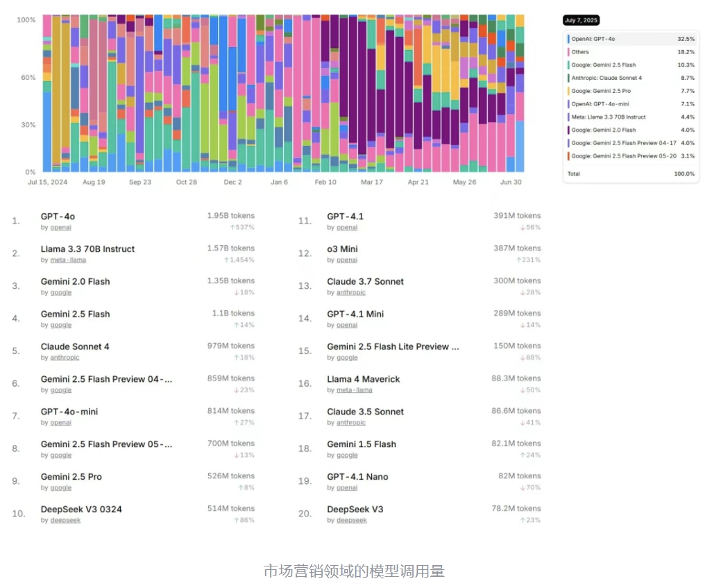The height and width of the screenshot is (588, 712).
Task: Open the deepseek link under DeepSeek V3 0324
Action: click(x=65, y=520)
